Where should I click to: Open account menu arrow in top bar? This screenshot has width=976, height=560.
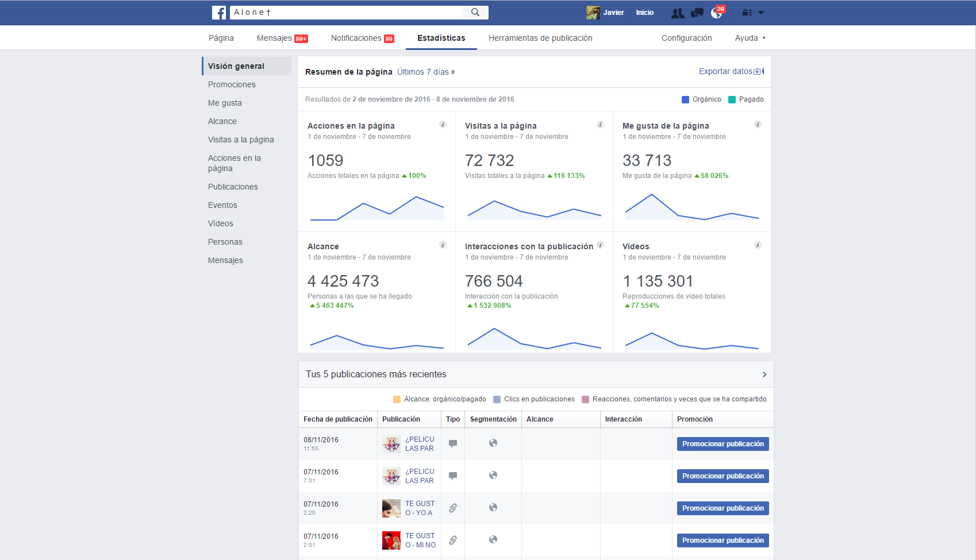click(761, 13)
